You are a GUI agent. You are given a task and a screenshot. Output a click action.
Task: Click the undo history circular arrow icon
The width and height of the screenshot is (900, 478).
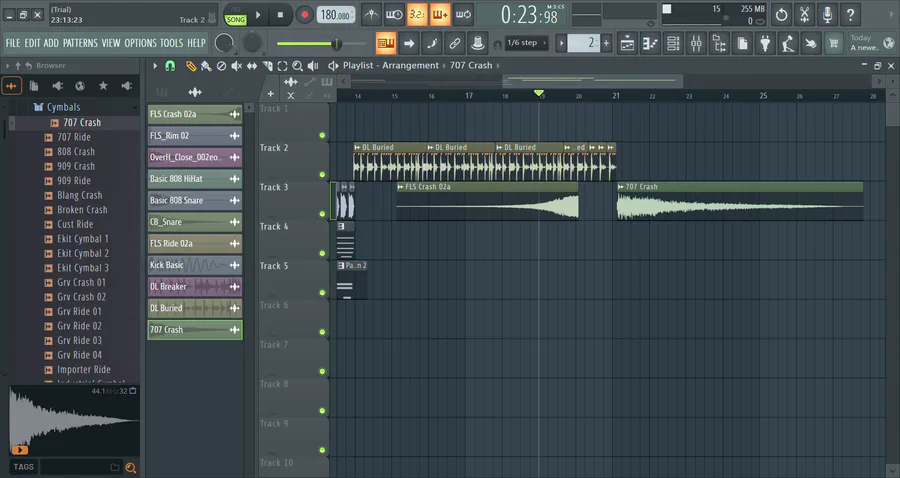781,15
